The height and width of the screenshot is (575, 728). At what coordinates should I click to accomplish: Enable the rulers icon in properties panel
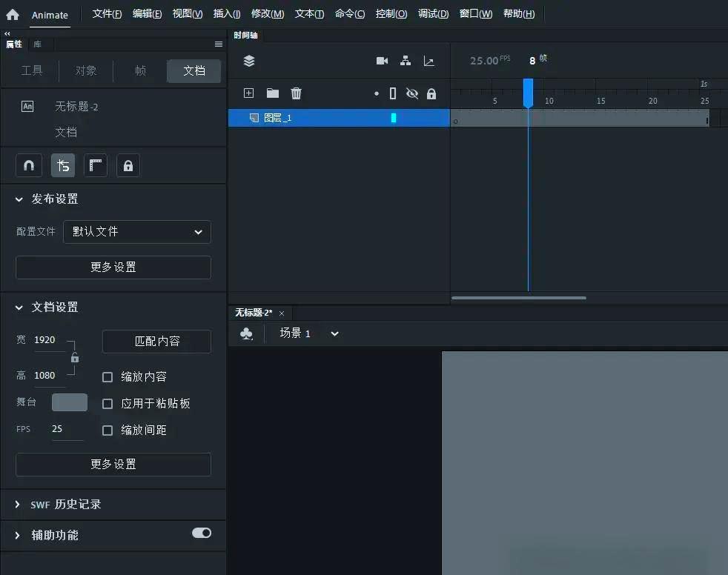coord(95,165)
